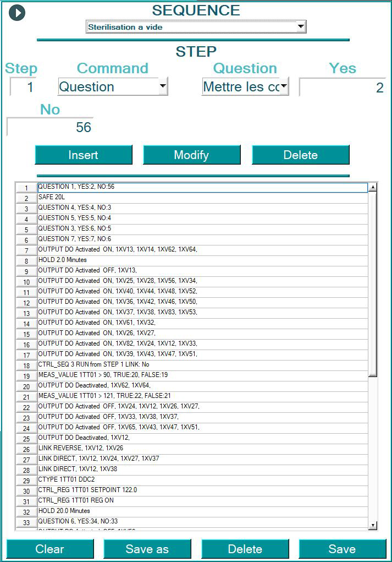Click the Step number input field

(23, 87)
